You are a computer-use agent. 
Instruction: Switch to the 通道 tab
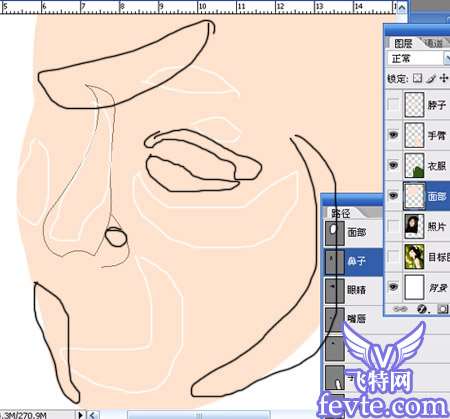[x=434, y=43]
